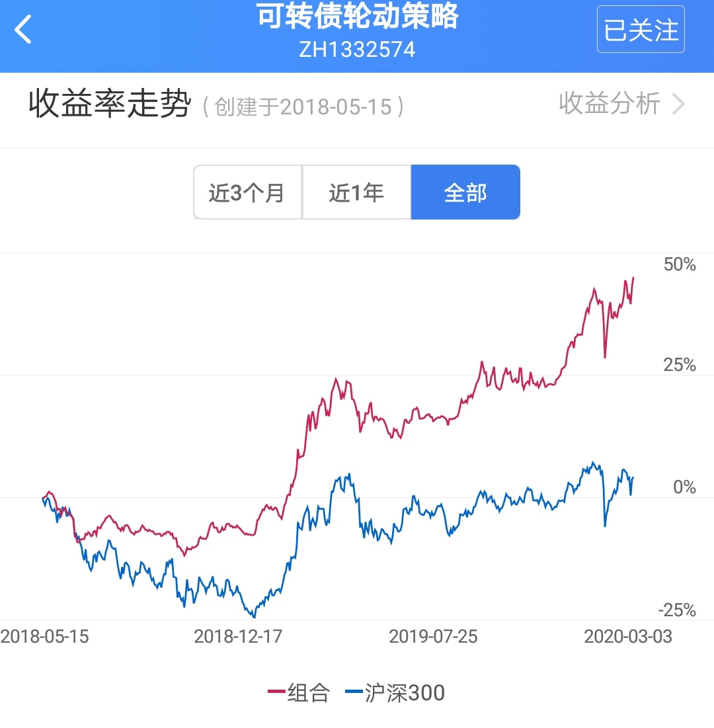Click the blue 沪深300 legend swatch
The image size is (714, 728).
pyautogui.click(x=354, y=692)
